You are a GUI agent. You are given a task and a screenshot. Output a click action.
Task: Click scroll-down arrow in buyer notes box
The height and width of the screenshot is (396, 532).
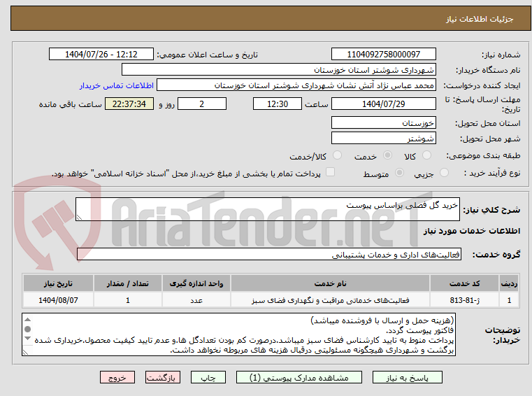pyautogui.click(x=28, y=338)
